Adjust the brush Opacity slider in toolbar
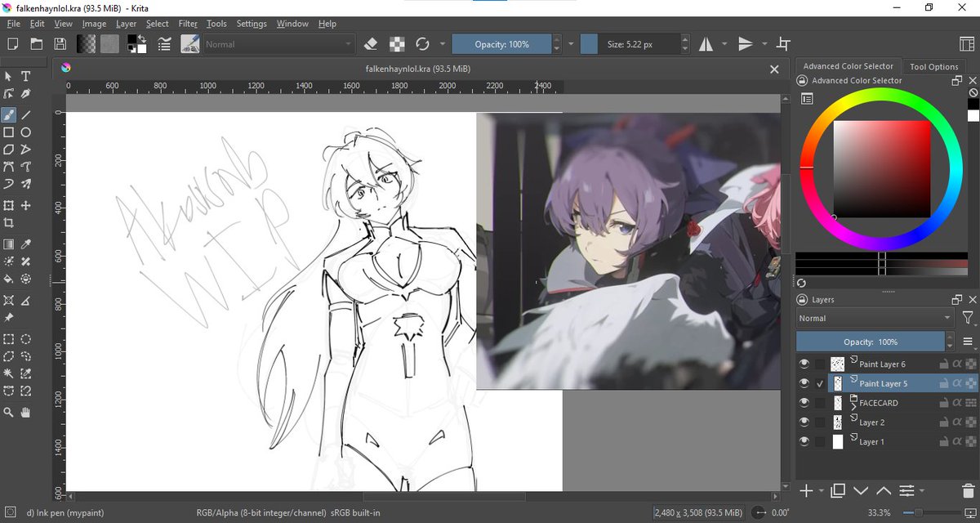The width and height of the screenshot is (980, 523). click(x=501, y=44)
